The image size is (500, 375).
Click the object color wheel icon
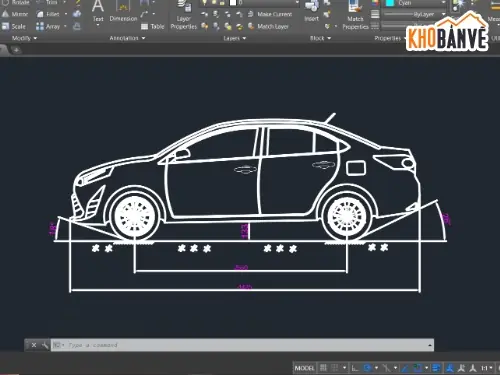click(375, 3)
